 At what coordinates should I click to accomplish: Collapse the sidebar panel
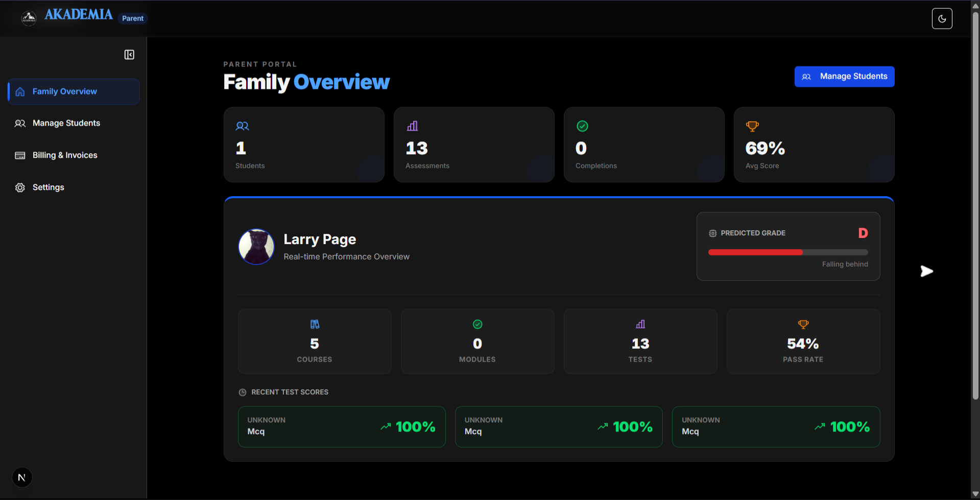coord(129,55)
